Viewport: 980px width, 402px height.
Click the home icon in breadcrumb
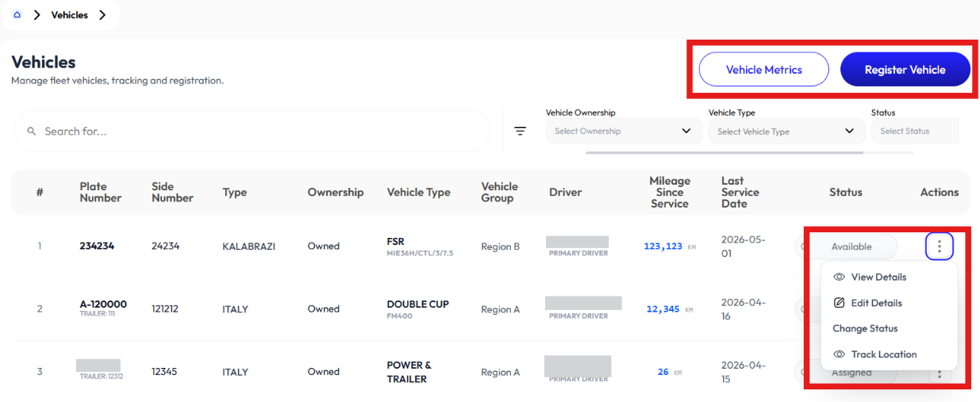(x=17, y=15)
